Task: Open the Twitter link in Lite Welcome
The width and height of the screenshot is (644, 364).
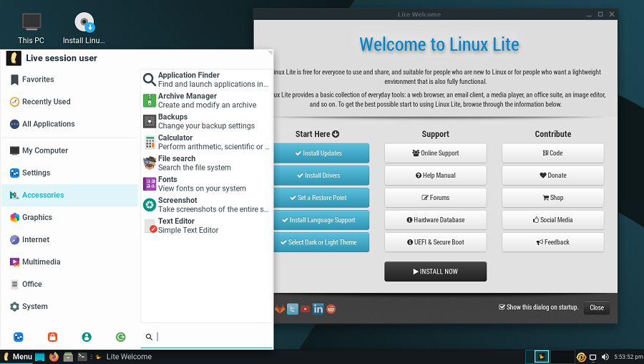Action: (293, 309)
